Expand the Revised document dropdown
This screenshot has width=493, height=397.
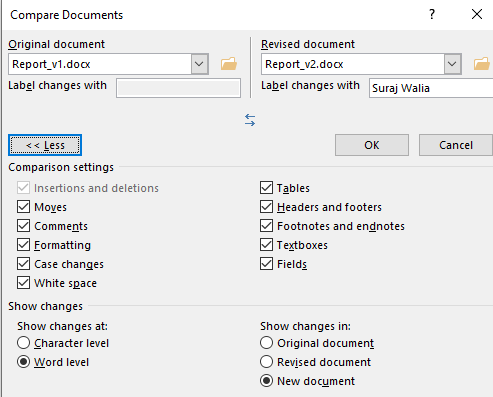pyautogui.click(x=452, y=64)
